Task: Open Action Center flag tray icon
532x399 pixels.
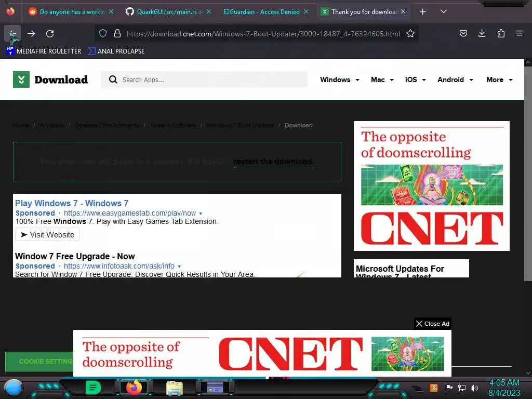Action: 449,388
